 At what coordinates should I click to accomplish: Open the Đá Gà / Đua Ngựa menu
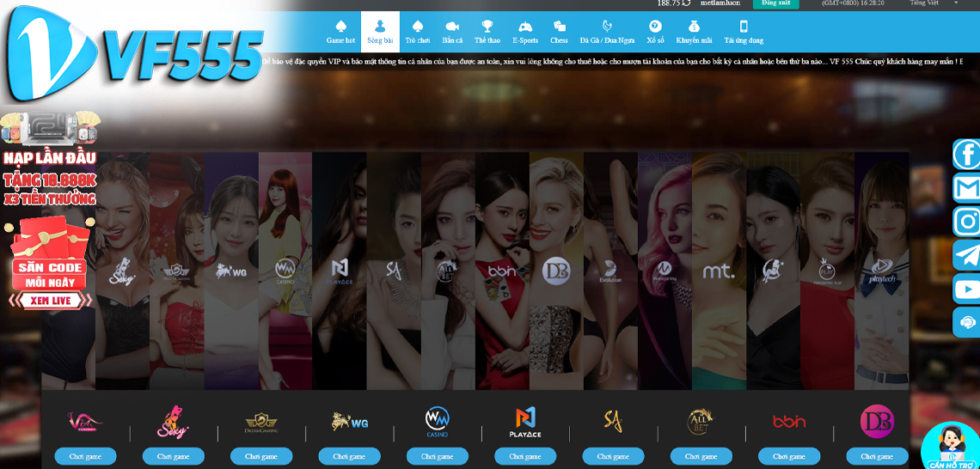click(607, 32)
